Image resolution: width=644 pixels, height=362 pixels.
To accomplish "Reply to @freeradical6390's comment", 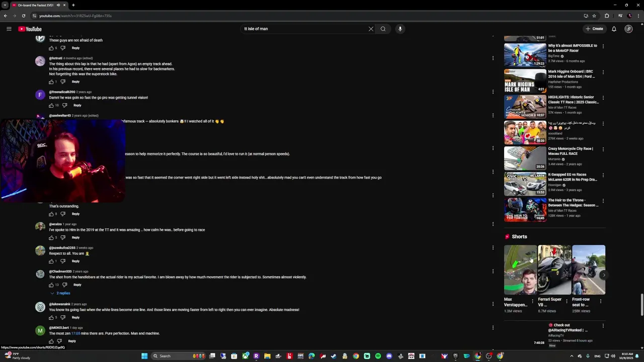I will [x=77, y=106].
